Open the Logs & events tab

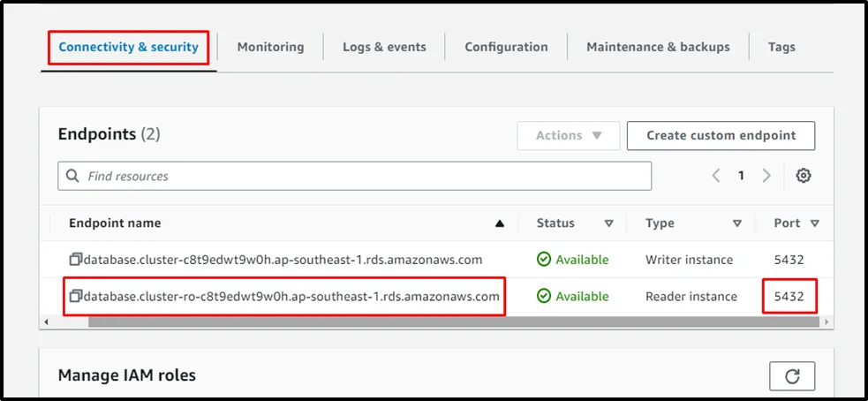(x=384, y=47)
